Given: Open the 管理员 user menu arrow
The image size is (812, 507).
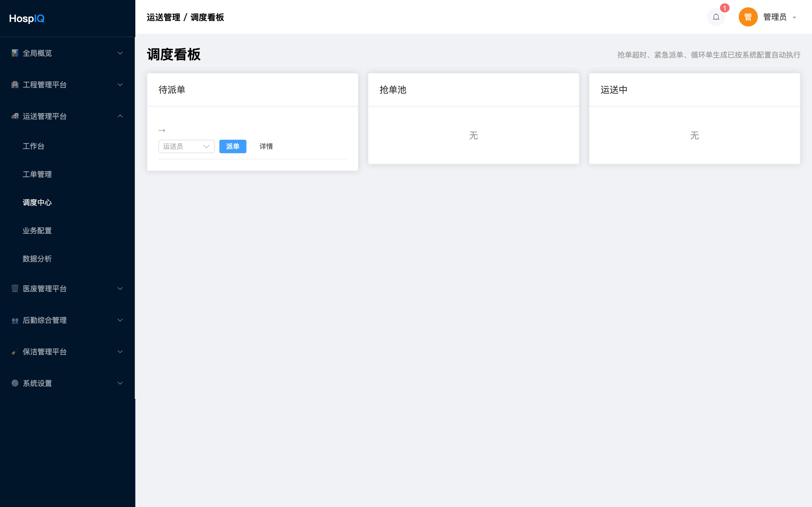Looking at the screenshot, I should click(794, 17).
